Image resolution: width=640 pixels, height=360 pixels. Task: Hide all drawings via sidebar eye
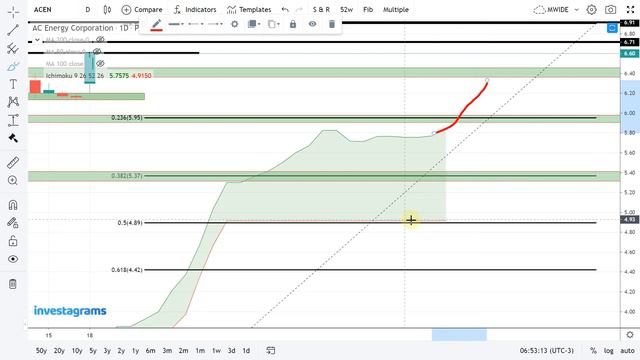coord(13,259)
